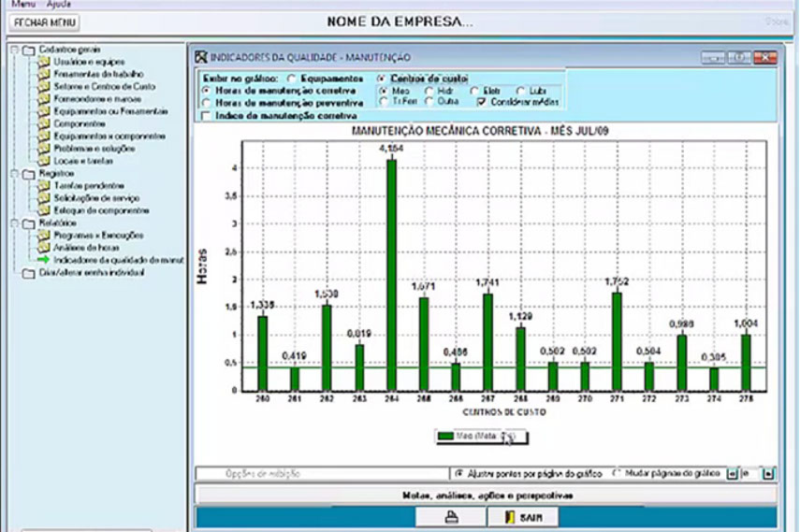Collapse the Cadastros gerais tree node
This screenshot has width=800, height=532.
[14, 50]
